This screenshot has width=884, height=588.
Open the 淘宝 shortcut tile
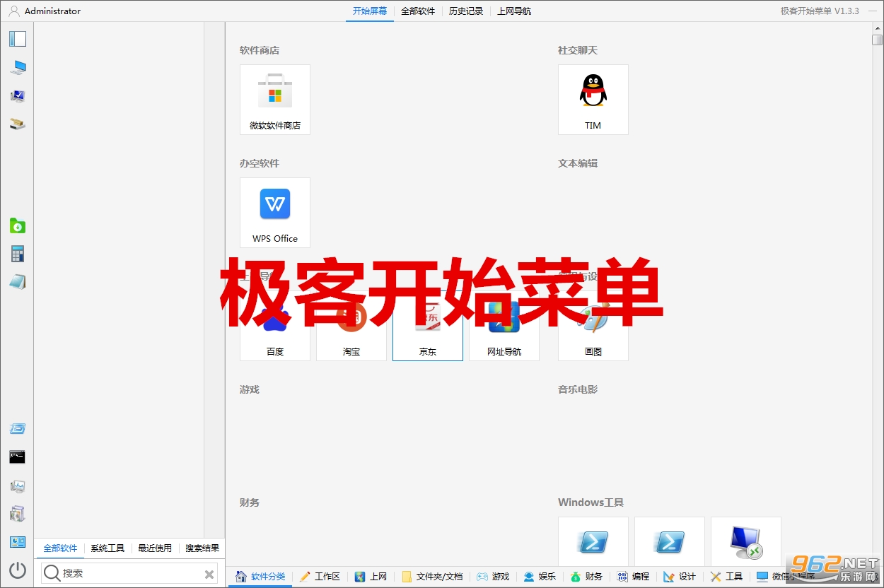(351, 326)
